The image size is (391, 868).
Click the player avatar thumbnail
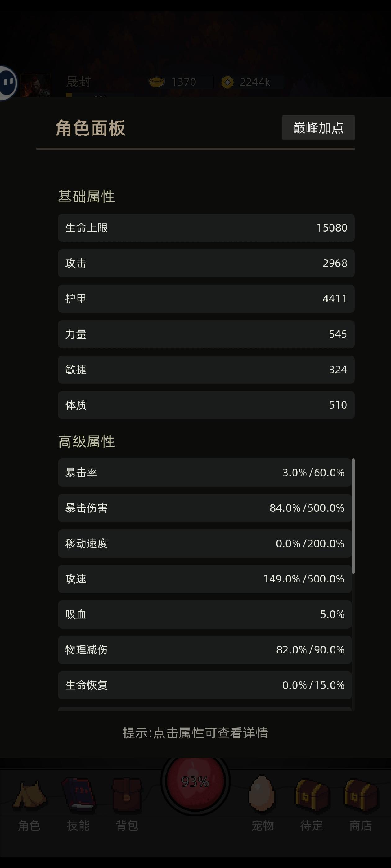pyautogui.click(x=35, y=85)
